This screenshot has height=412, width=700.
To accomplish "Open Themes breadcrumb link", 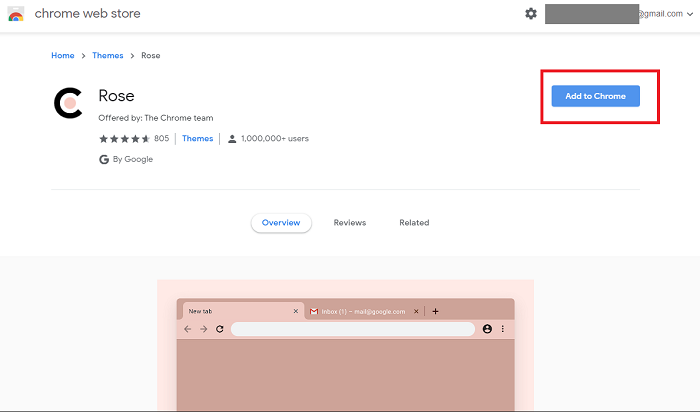I will [108, 55].
